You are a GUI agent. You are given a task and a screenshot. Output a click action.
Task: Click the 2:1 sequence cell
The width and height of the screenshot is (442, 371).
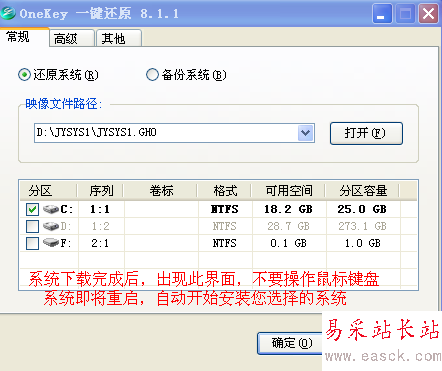[x=100, y=243]
